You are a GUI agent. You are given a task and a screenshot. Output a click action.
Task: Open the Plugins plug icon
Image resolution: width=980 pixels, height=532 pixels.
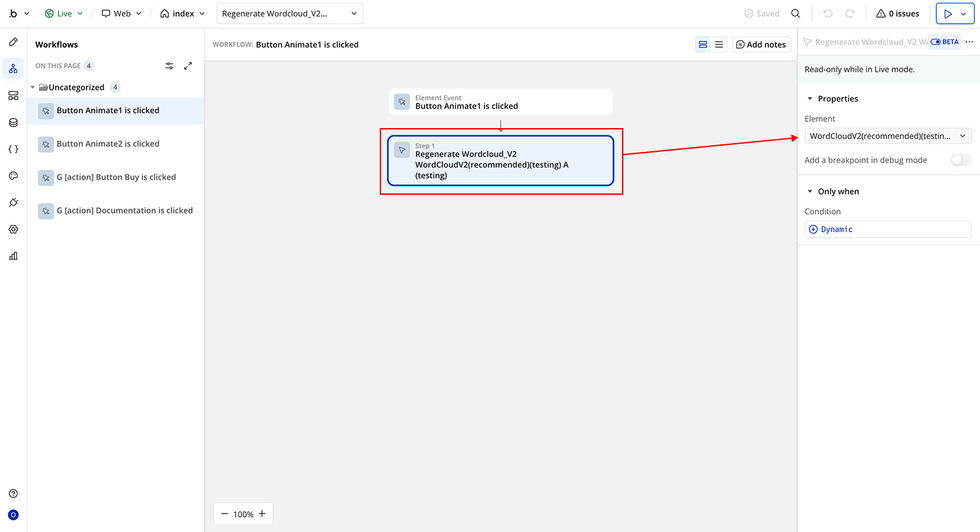(x=13, y=202)
